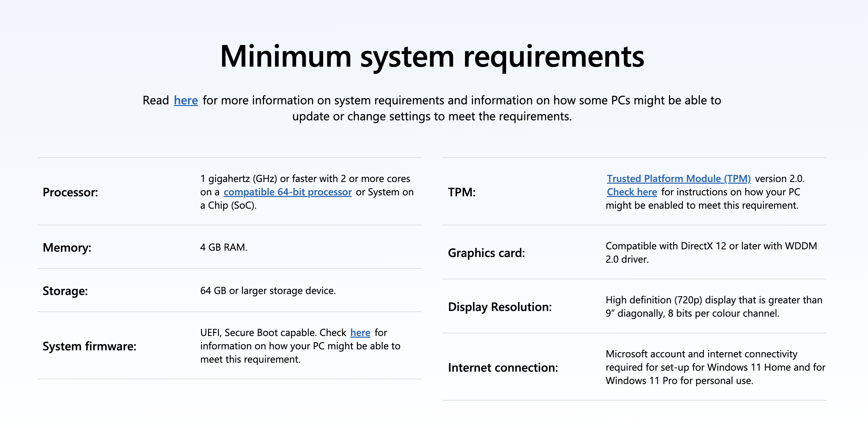The width and height of the screenshot is (868, 428).
Task: Click the Display Resolution label
Action: pos(499,307)
